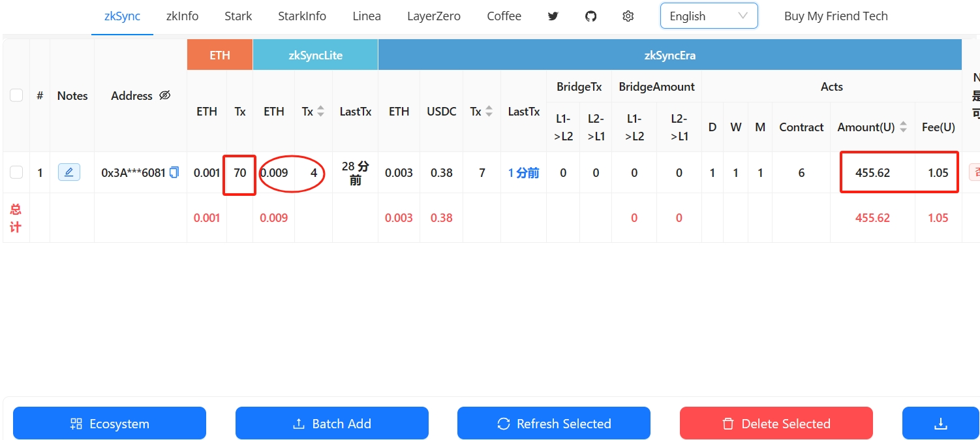Image resolution: width=980 pixels, height=440 pixels.
Task: Click the edit note pencil icon
Action: pos(69,172)
